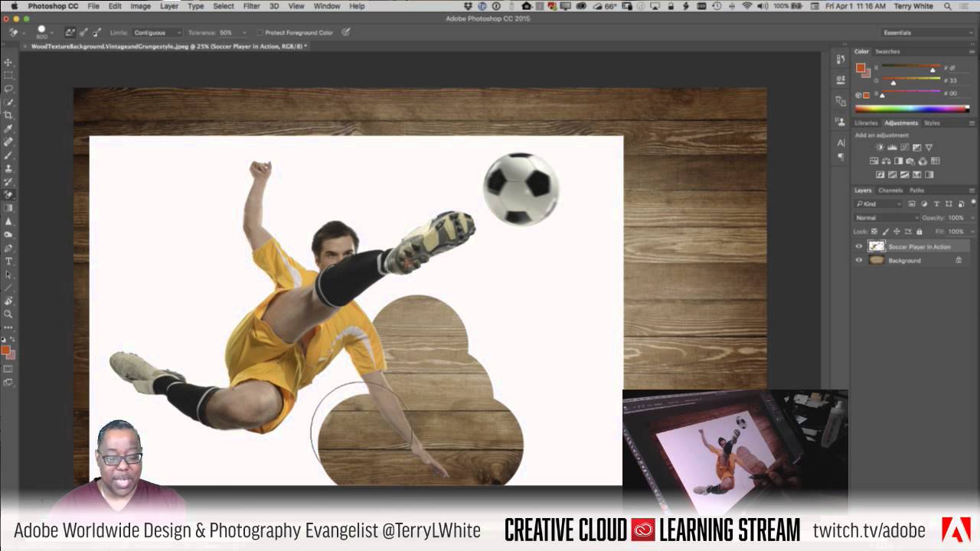980x551 pixels.
Task: Open the Filter menu
Action: click(251, 6)
